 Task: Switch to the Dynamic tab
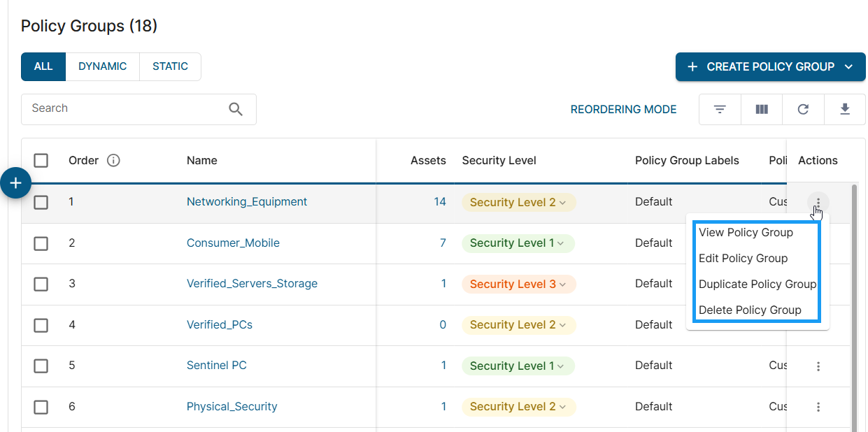click(102, 67)
